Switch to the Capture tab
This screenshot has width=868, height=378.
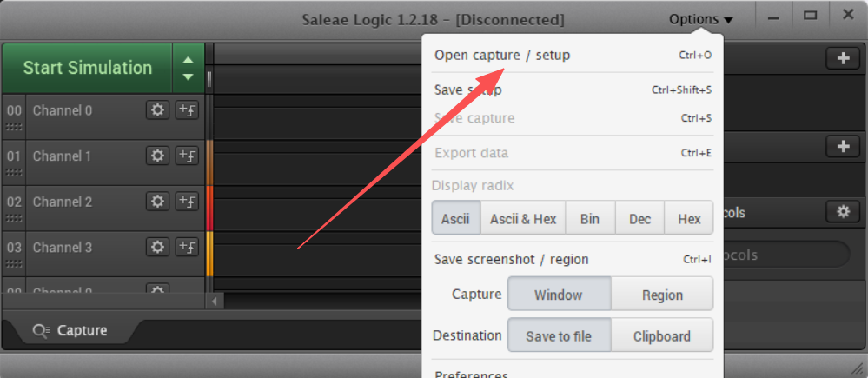coord(71,330)
